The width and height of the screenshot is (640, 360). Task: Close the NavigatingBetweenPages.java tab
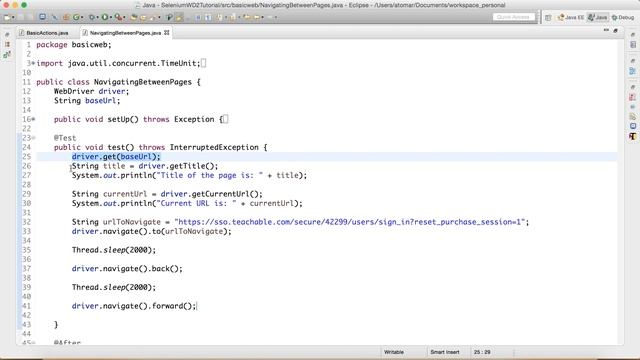point(167,33)
